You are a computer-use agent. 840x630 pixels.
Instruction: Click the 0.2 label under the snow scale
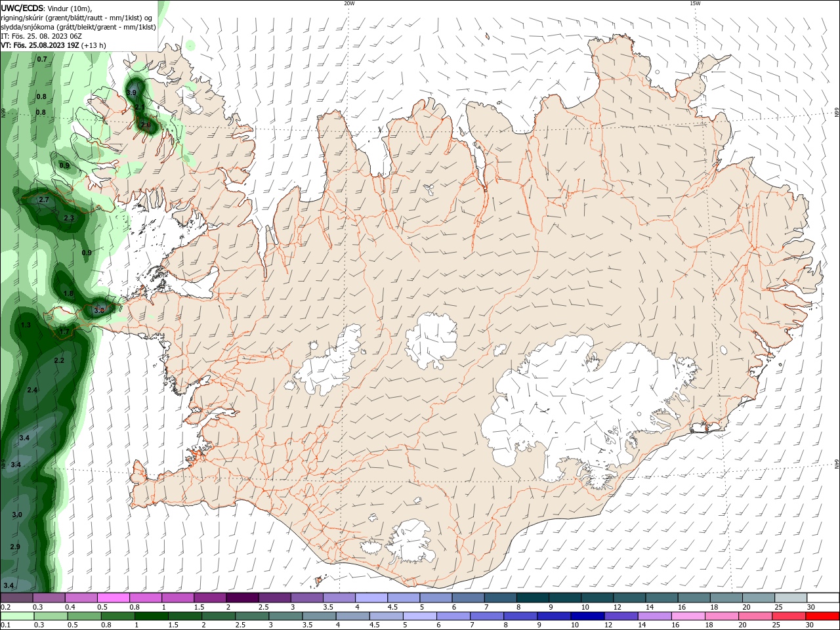point(5,607)
